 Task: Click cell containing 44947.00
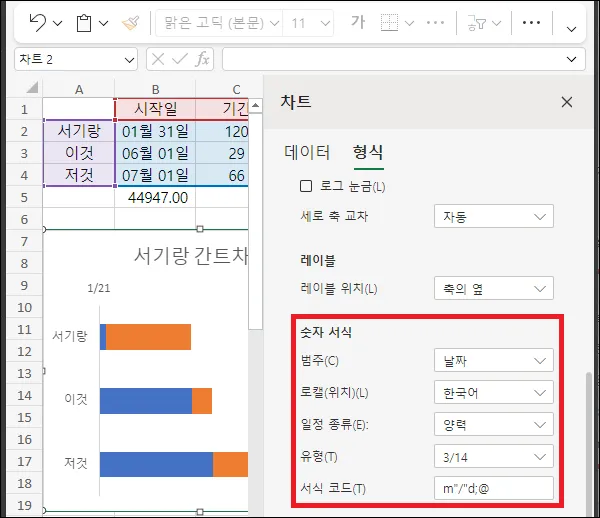pyautogui.click(x=155, y=197)
